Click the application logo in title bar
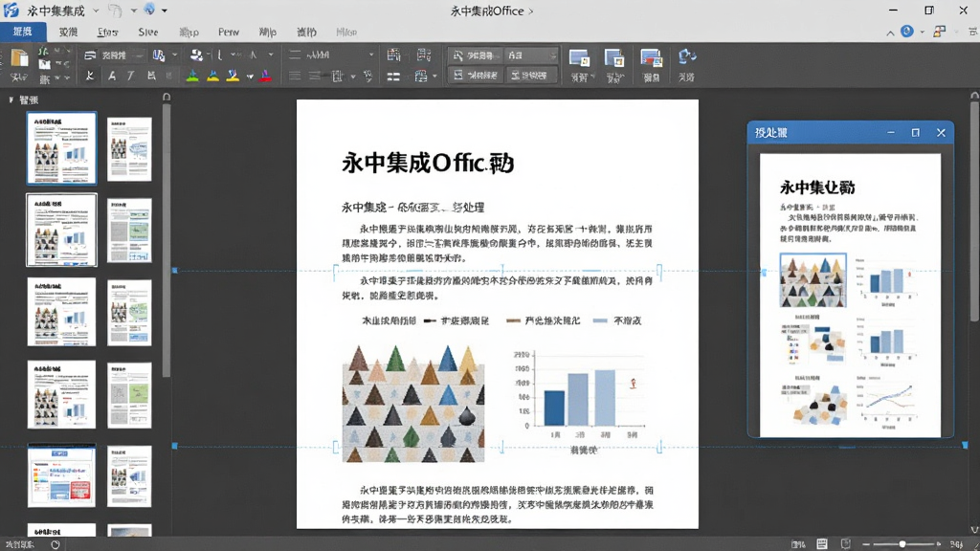980x551 pixels. coord(11,10)
